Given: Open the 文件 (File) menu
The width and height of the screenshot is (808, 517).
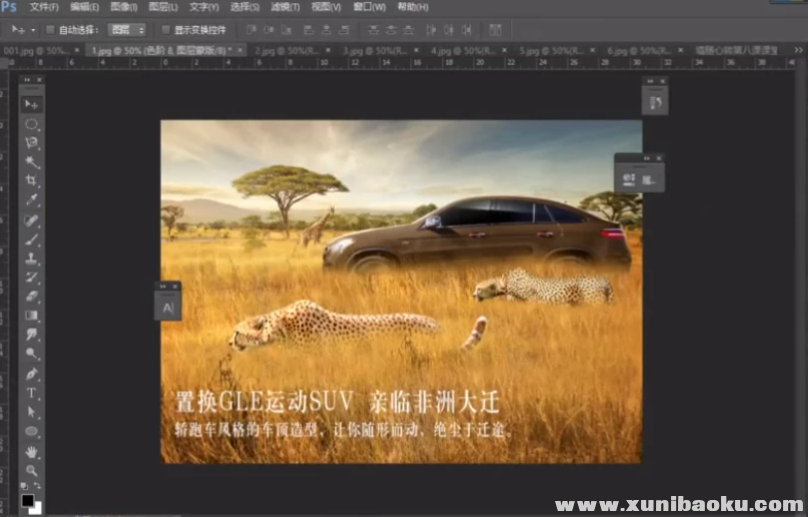Looking at the screenshot, I should (x=44, y=7).
